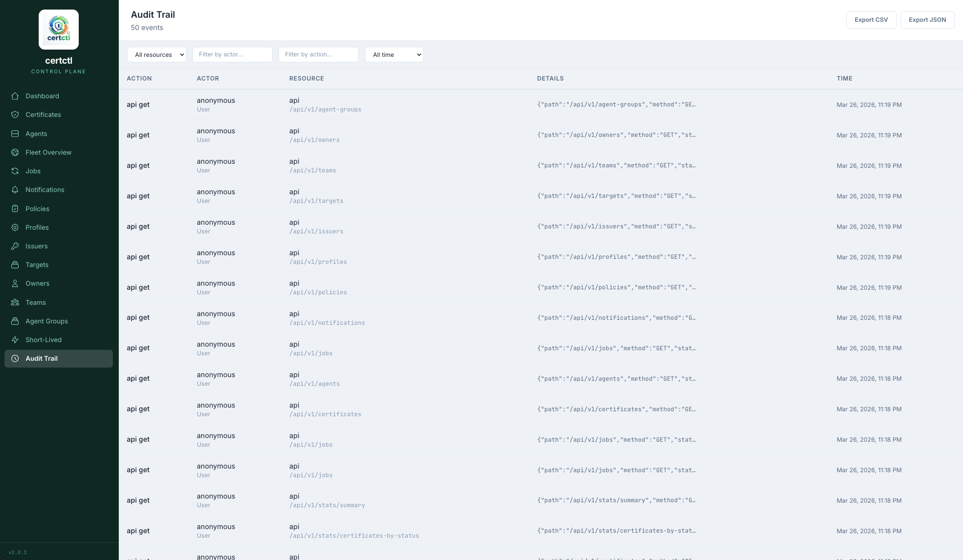Screen dimensions: 963x560
Task: Click the /api/v1/agents resource path
Action: coord(314,384)
